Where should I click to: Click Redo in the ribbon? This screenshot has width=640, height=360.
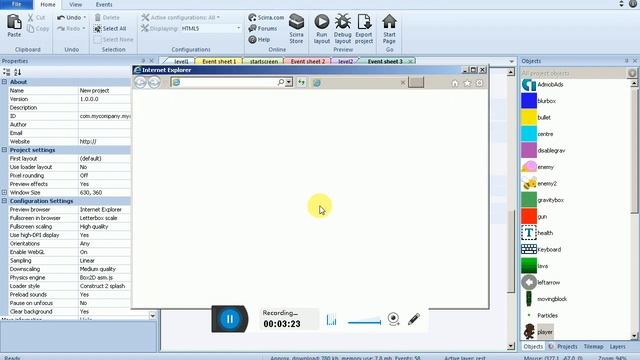coord(69,29)
